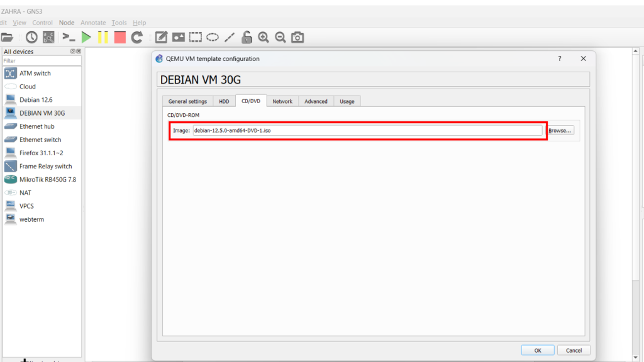Open the Network tab

[282, 101]
